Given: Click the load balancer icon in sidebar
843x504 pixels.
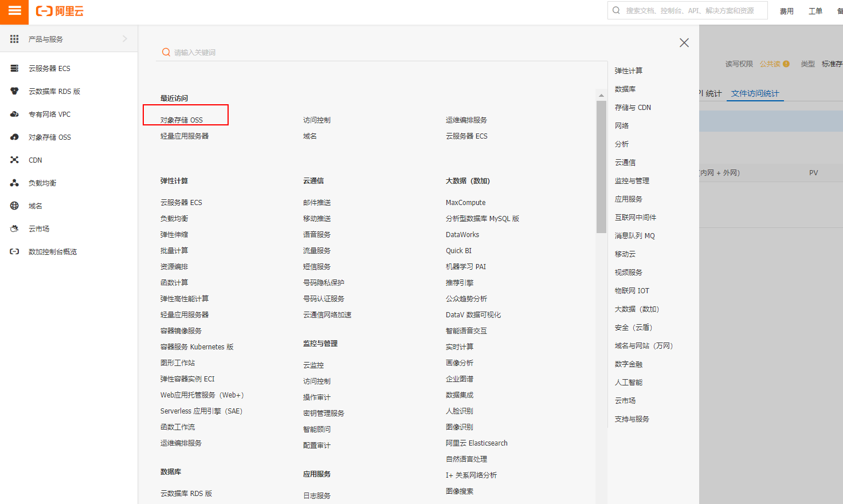Looking at the screenshot, I should click(14, 183).
